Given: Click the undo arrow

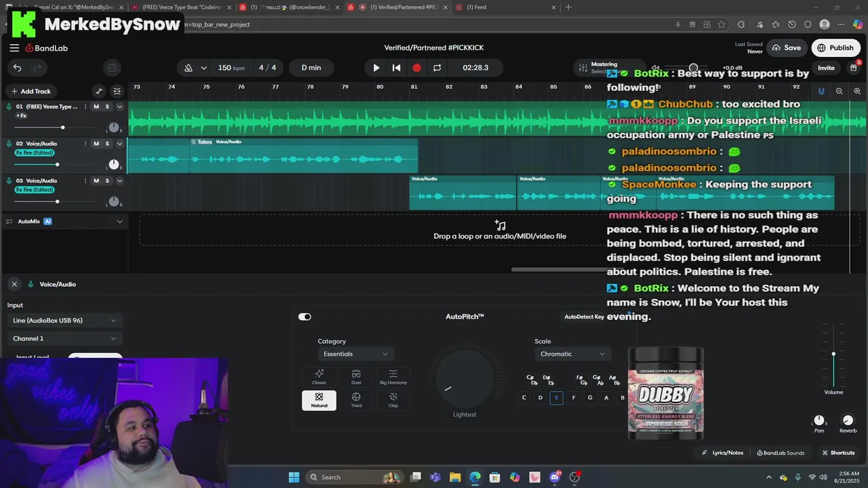Looking at the screenshot, I should pos(17,68).
